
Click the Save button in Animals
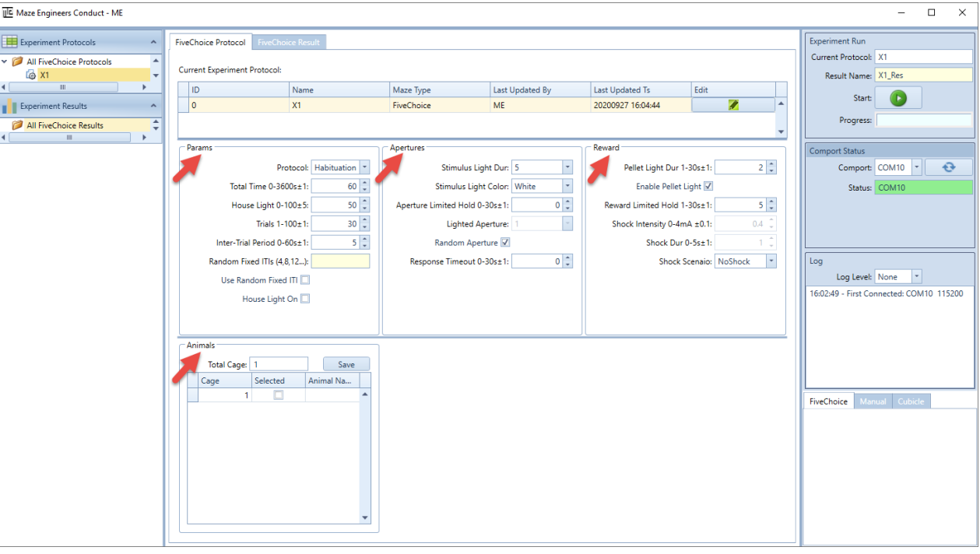(x=346, y=364)
